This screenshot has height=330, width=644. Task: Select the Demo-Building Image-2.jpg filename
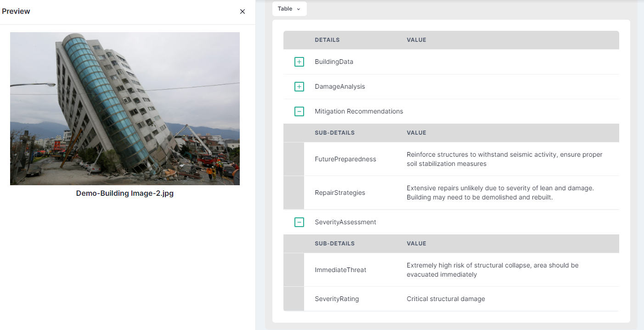(125, 193)
